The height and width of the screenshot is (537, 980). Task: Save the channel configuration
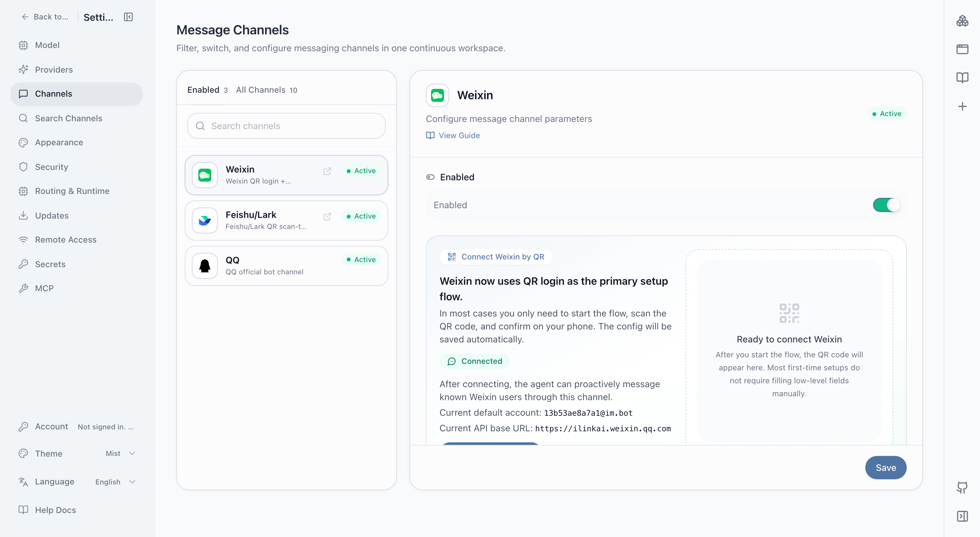tap(885, 467)
